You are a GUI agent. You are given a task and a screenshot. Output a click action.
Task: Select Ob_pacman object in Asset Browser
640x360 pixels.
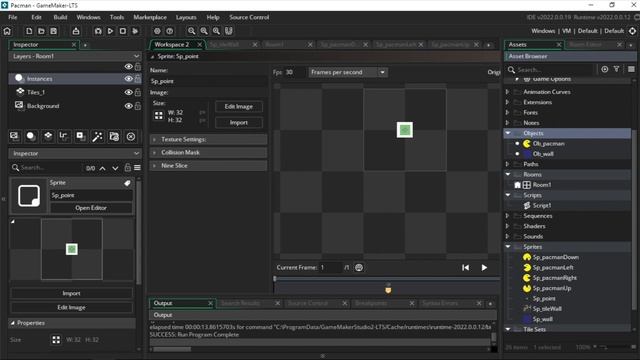click(x=548, y=144)
